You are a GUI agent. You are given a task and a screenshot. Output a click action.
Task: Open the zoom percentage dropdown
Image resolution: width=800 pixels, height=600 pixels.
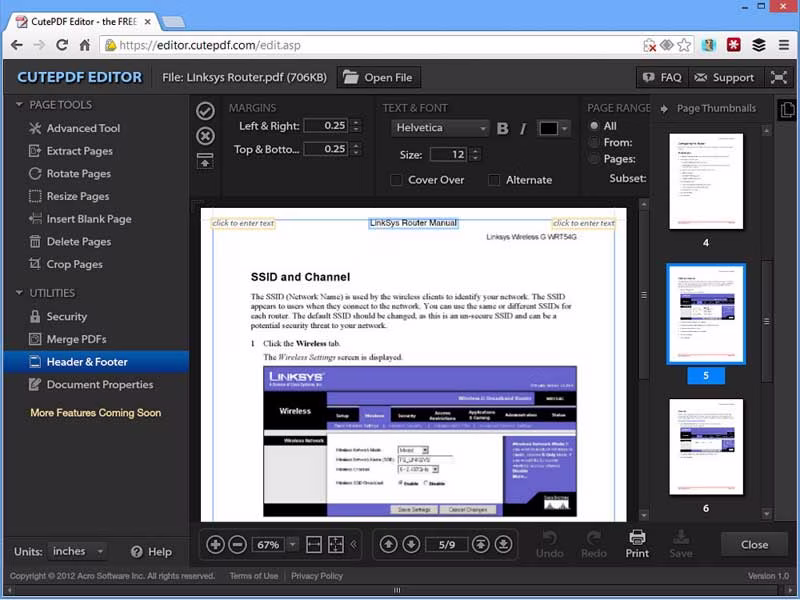292,544
